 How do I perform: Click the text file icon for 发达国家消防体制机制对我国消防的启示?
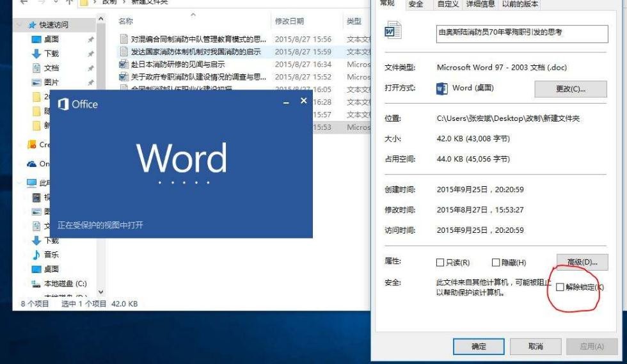click(x=123, y=52)
